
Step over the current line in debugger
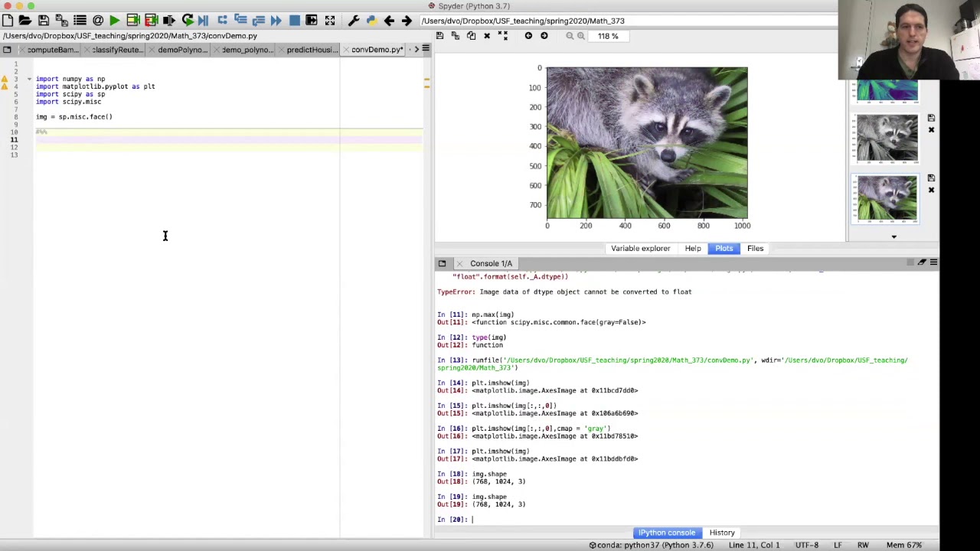[222, 21]
